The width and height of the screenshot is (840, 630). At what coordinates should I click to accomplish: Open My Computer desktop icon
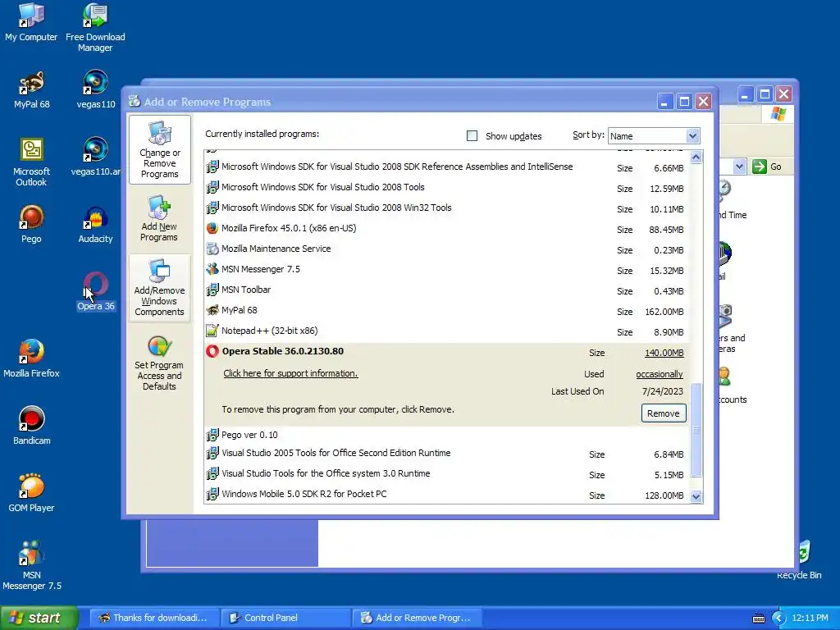[x=31, y=22]
